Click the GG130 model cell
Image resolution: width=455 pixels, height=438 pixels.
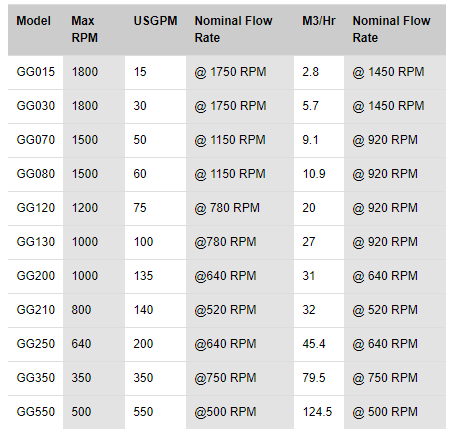click(36, 242)
